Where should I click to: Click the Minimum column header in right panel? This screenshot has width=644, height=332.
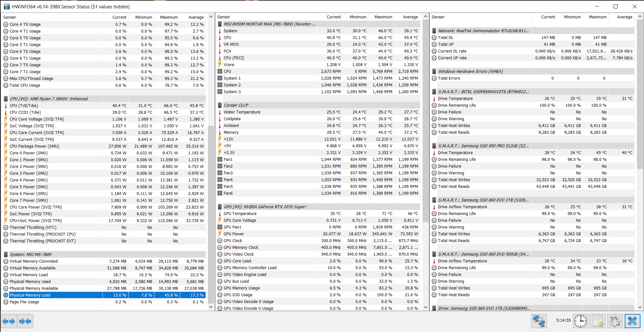click(570, 17)
